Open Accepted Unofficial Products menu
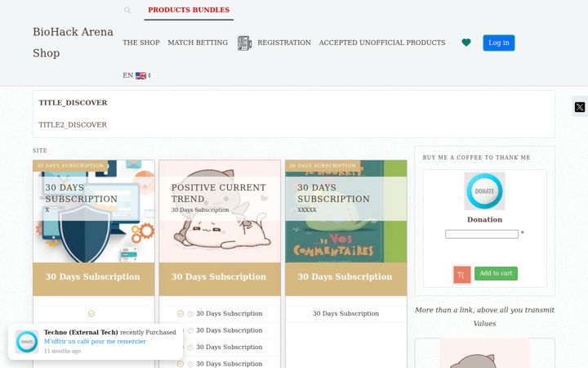 pyautogui.click(x=382, y=43)
